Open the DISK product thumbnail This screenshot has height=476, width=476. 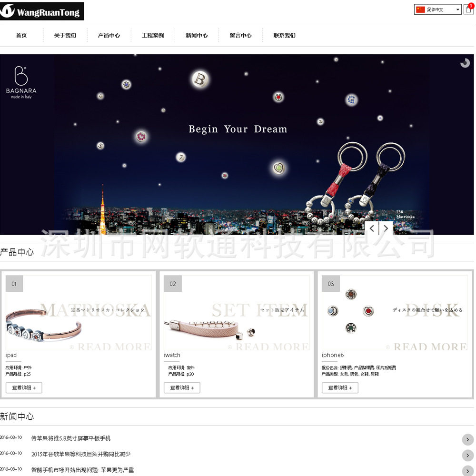pos(395,313)
